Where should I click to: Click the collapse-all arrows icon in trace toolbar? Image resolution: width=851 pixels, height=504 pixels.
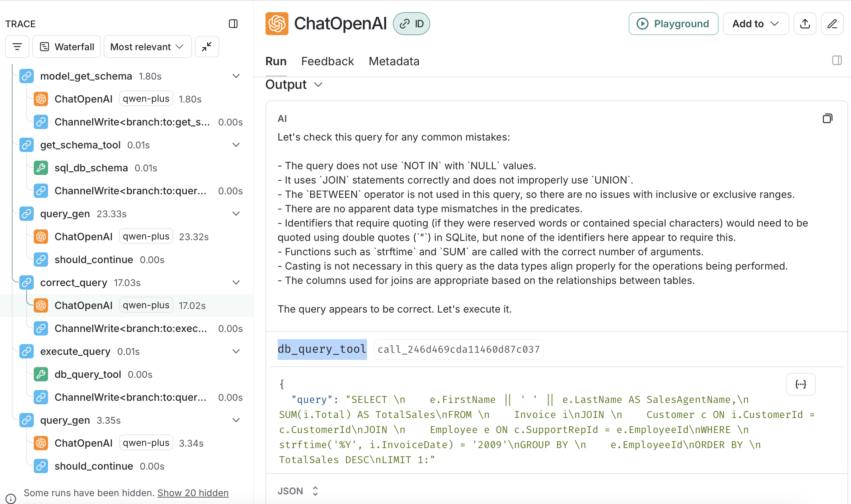click(x=207, y=47)
